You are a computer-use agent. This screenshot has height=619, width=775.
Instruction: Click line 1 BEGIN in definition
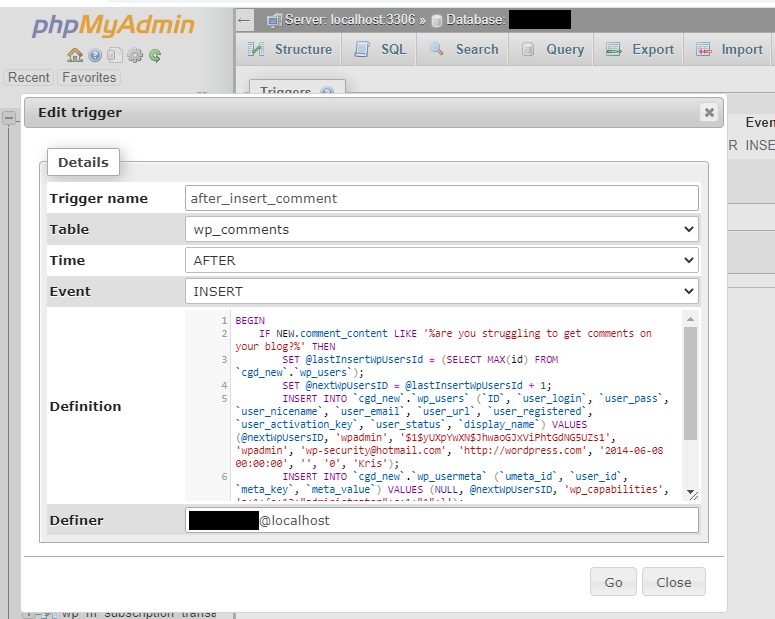[250, 320]
